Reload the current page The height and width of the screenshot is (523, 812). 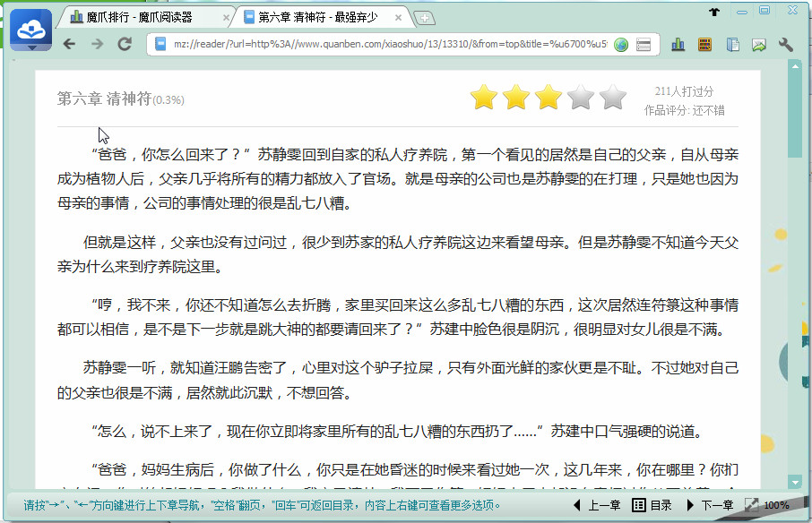[125, 44]
